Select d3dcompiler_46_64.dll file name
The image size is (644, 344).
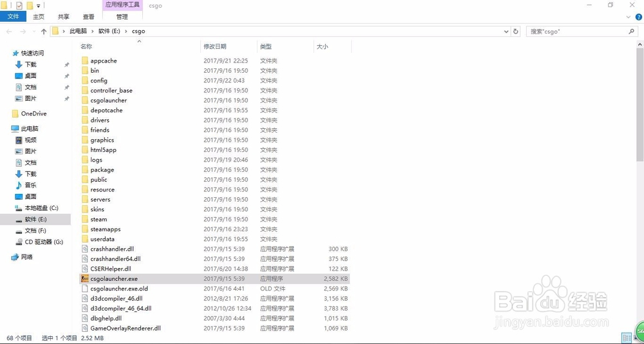tap(121, 308)
